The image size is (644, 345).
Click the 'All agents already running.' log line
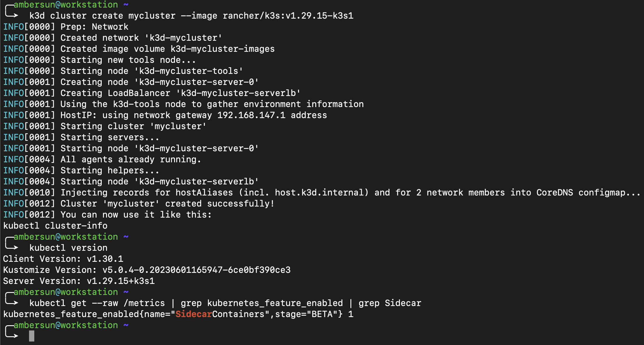130,159
